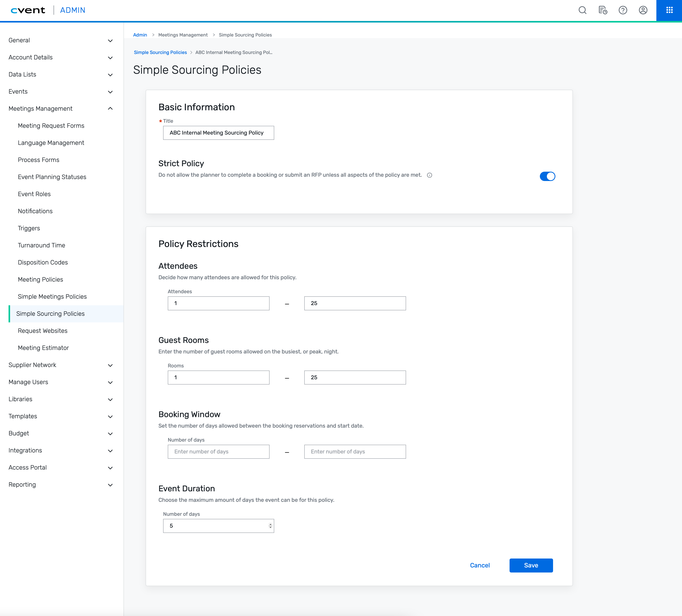
Task: Open the reports clock icon in header
Action: pyautogui.click(x=603, y=10)
